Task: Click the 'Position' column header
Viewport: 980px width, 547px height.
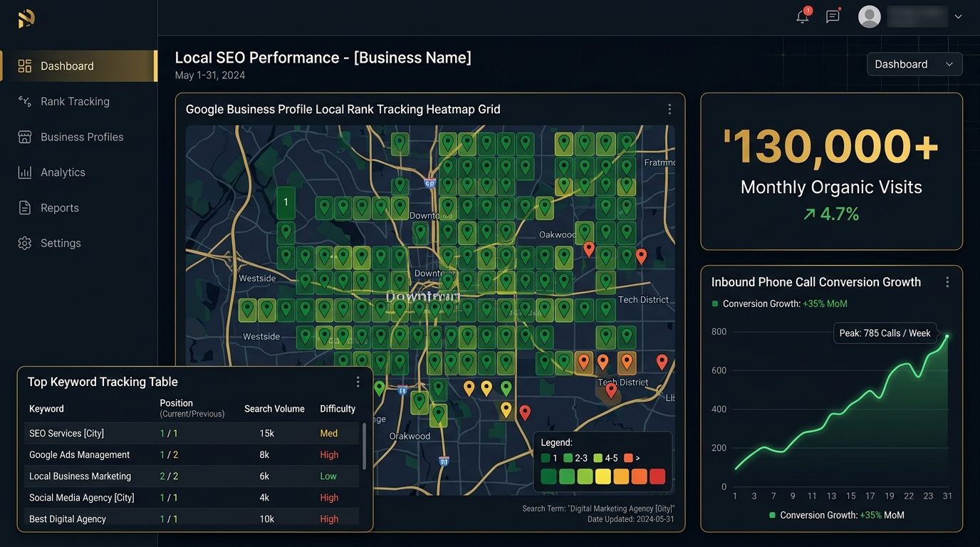Action: coord(177,403)
